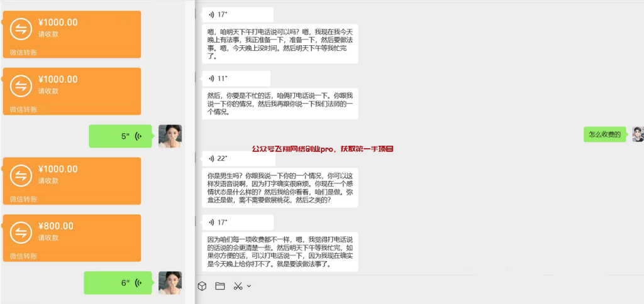Image resolution: width=644 pixels, height=304 pixels.
Task: Click the folder icon to send a file
Action: click(220, 286)
